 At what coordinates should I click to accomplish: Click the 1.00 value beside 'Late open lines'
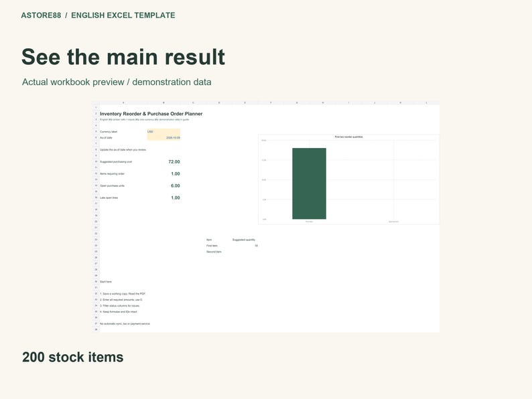coord(176,197)
